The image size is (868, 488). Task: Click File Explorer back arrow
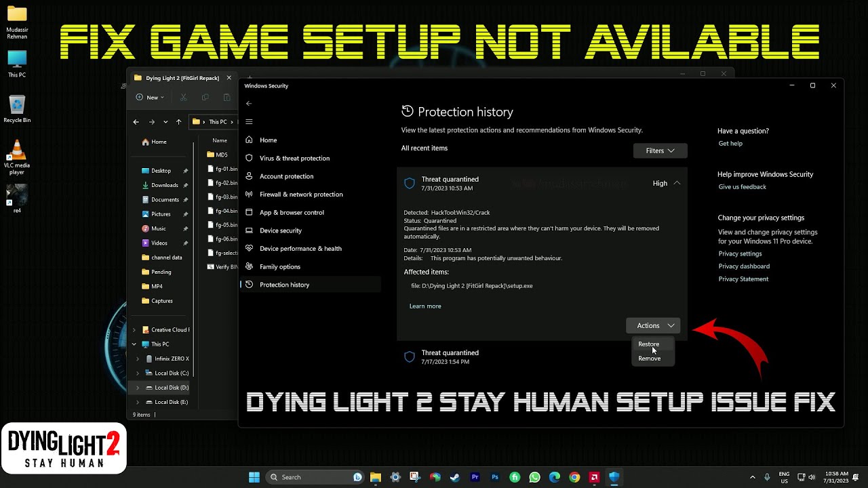point(136,122)
